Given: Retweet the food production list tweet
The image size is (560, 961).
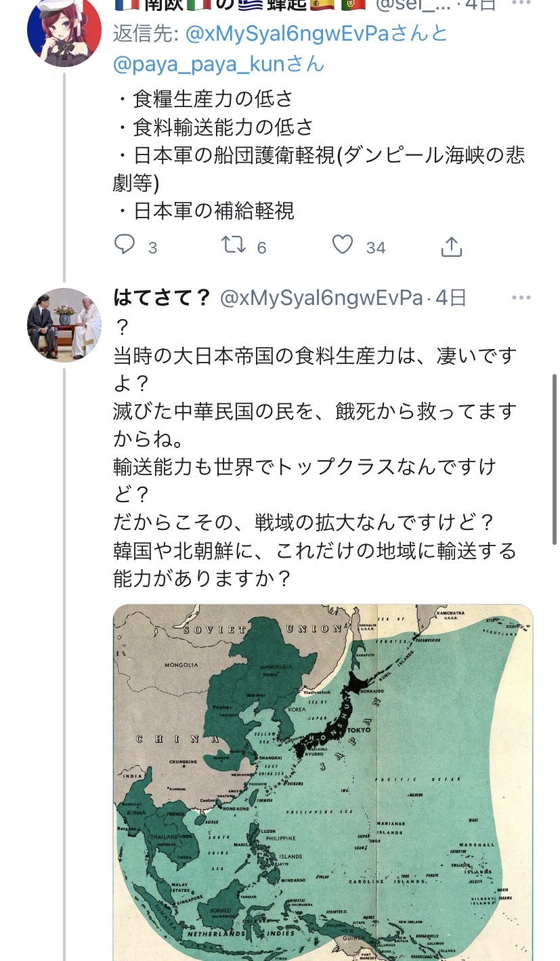Looking at the screenshot, I should [x=234, y=245].
